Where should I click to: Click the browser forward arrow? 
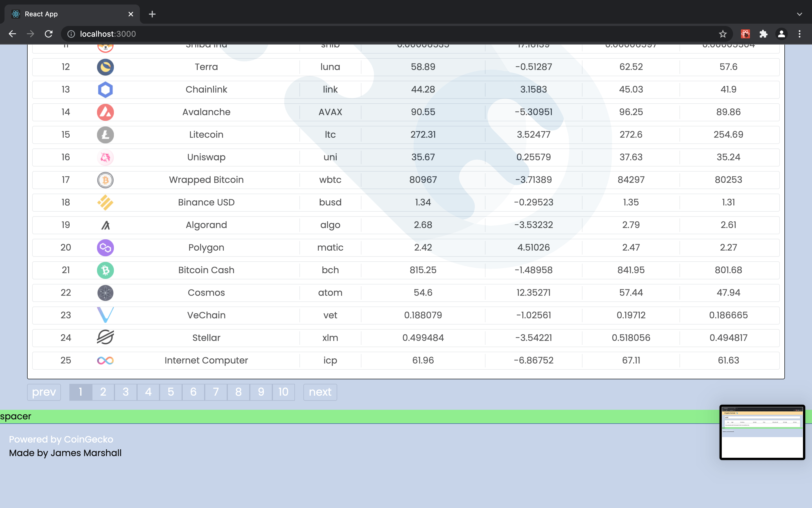[x=30, y=34]
